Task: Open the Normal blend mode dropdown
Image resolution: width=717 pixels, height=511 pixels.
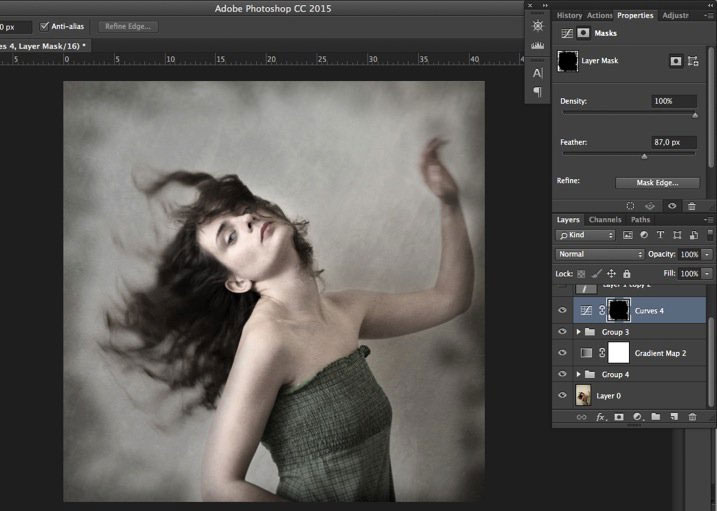Action: coord(599,254)
